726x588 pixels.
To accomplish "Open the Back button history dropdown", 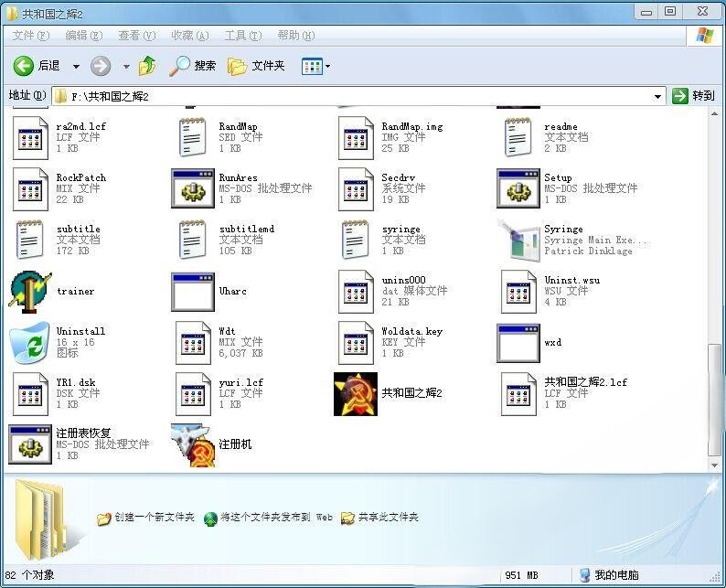I will pos(76,67).
